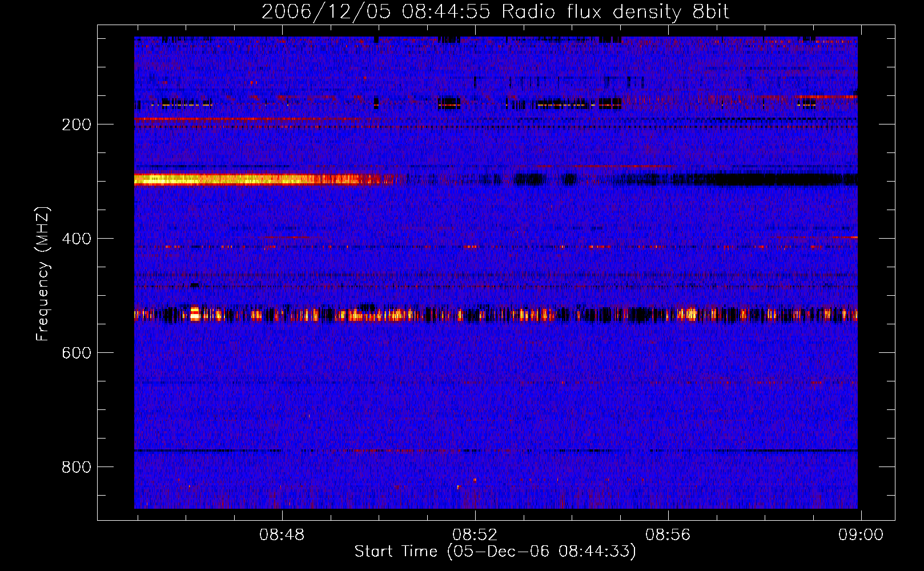Click the bright burst block near 530 MHz at 08:46

tap(195, 313)
